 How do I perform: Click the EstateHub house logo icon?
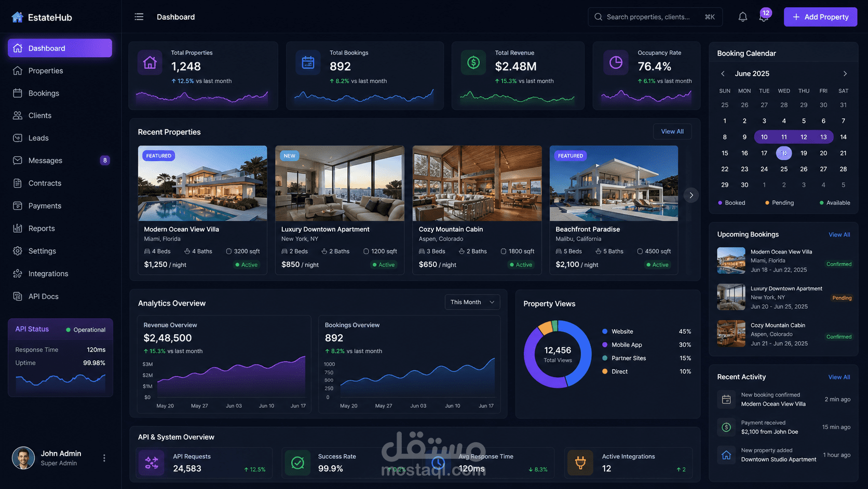(x=17, y=17)
